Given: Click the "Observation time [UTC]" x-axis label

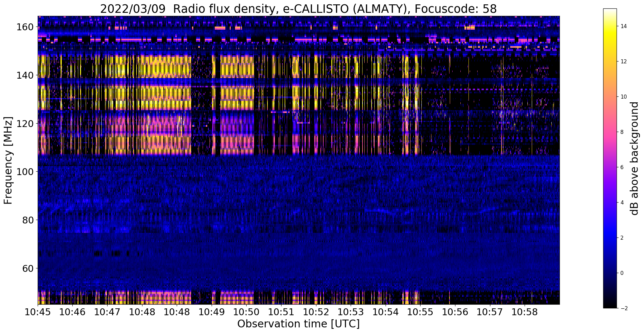Looking at the screenshot, I should point(298,324).
